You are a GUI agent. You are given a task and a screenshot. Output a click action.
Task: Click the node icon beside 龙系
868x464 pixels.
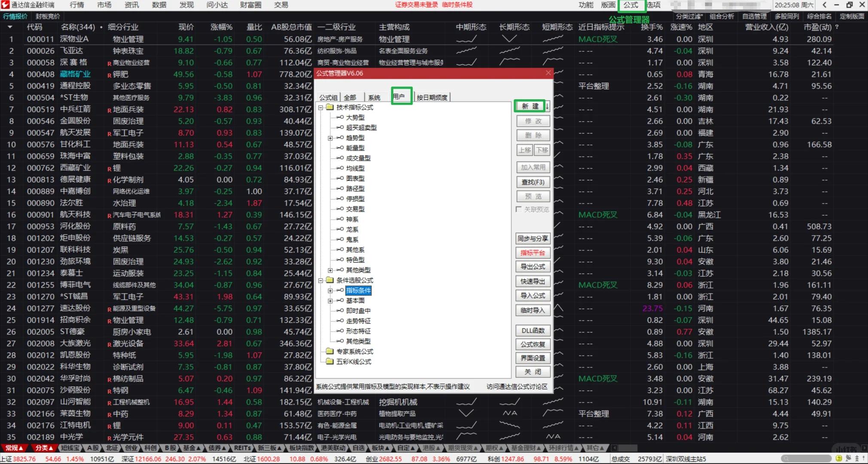[340, 229]
